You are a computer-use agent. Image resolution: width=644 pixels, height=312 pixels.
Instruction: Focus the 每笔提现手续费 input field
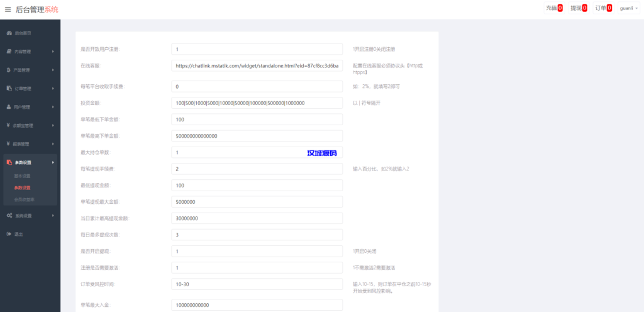(x=257, y=169)
